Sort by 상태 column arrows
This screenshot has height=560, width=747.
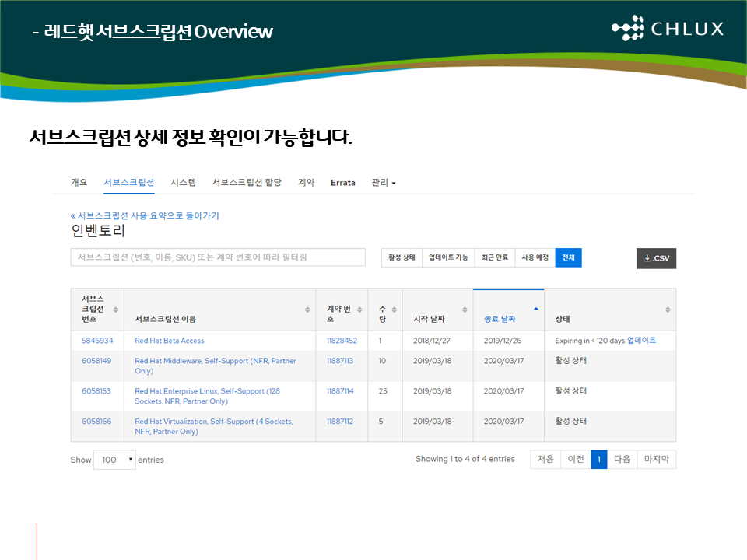pos(668,310)
